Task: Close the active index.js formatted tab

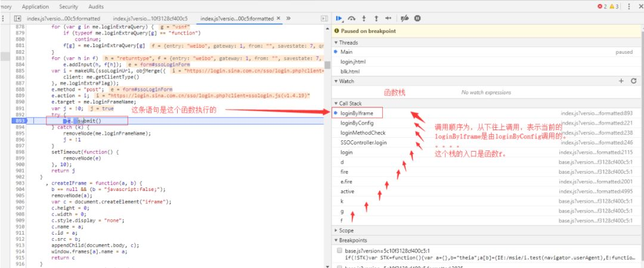Action: [278, 19]
